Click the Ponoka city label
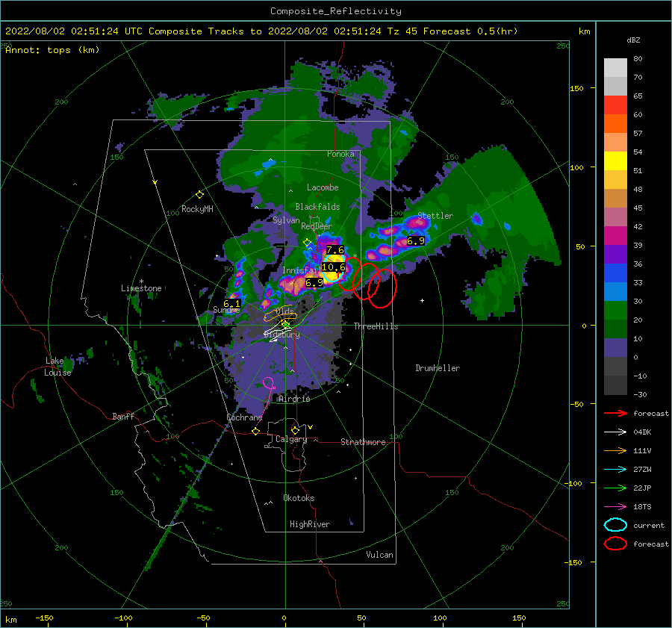Viewport: 672px width, 628px height. pos(340,154)
